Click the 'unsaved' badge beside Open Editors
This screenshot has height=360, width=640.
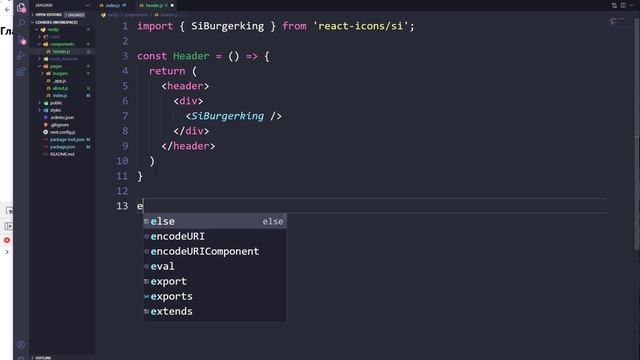coord(74,15)
